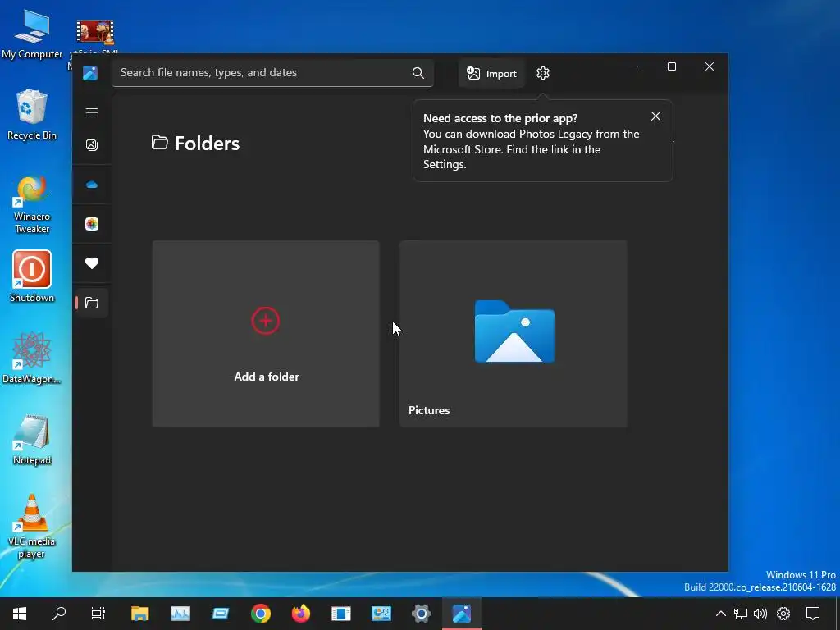Open Photos settings gear icon
This screenshot has width=840, height=630.
(543, 73)
